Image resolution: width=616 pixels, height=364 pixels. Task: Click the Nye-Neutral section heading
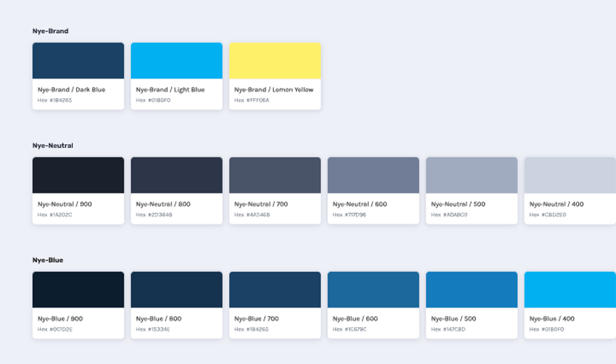pyautogui.click(x=53, y=145)
